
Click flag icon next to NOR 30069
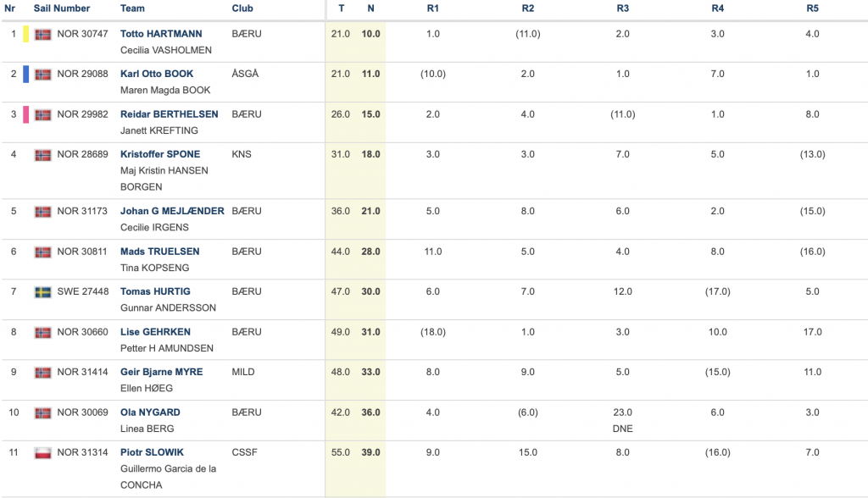42,412
